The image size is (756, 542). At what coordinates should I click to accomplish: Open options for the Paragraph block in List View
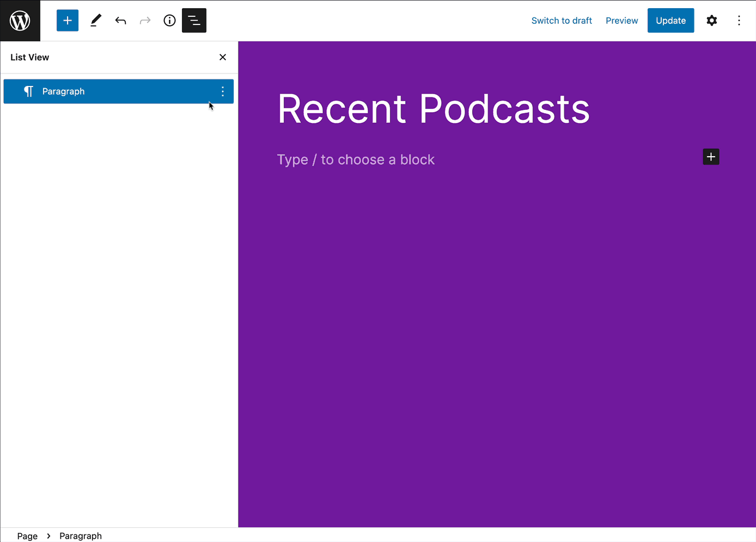point(223,91)
